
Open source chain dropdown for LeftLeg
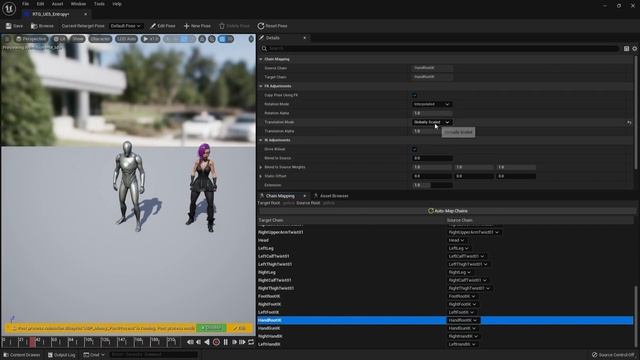click(x=458, y=248)
